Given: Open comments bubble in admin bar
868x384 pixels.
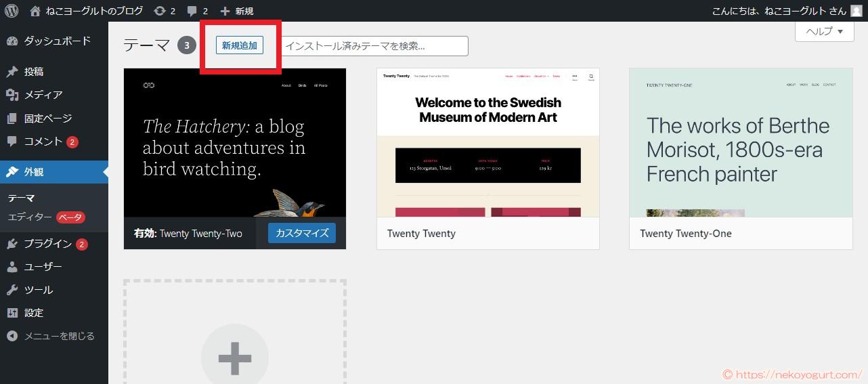Looking at the screenshot, I should pos(198,11).
